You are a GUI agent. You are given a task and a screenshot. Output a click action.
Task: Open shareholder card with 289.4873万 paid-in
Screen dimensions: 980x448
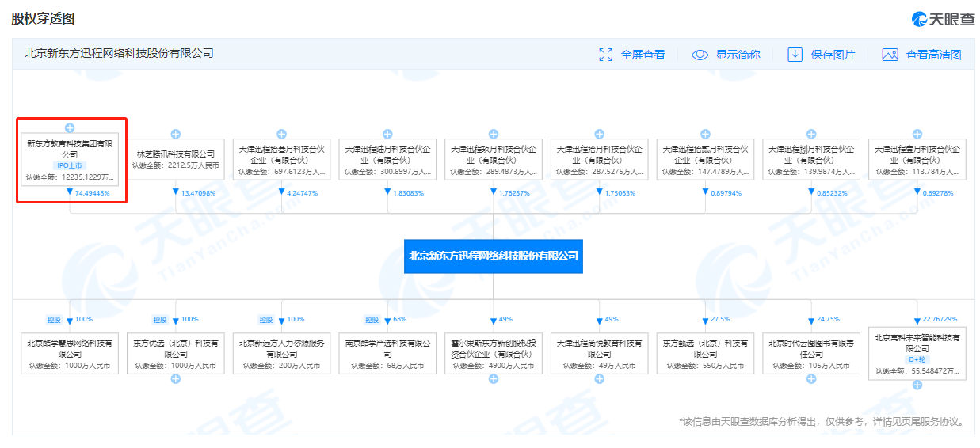[493, 159]
